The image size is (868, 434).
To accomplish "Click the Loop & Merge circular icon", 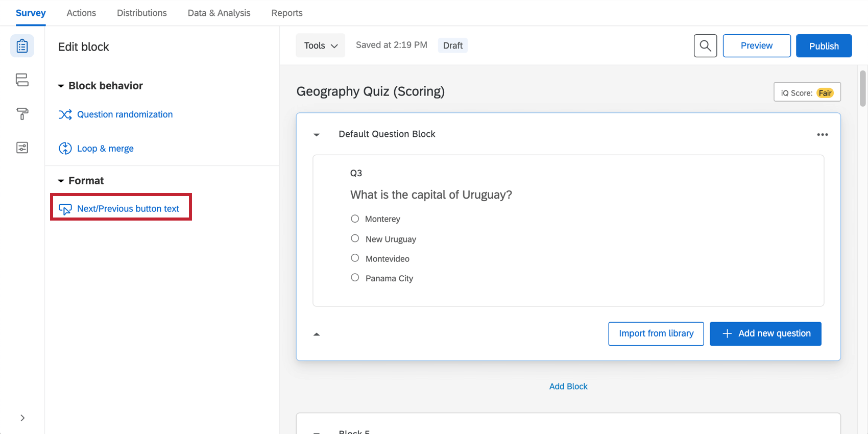I will [x=65, y=148].
